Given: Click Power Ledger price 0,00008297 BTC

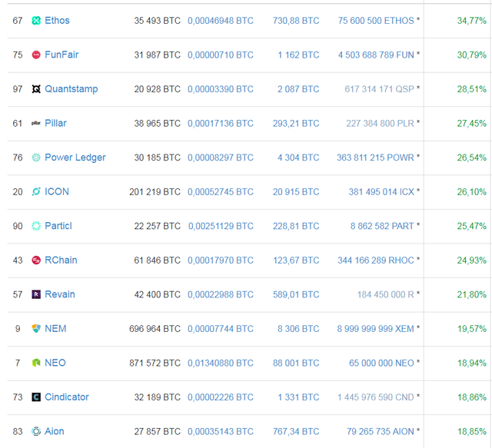Looking at the screenshot, I should [221, 158].
